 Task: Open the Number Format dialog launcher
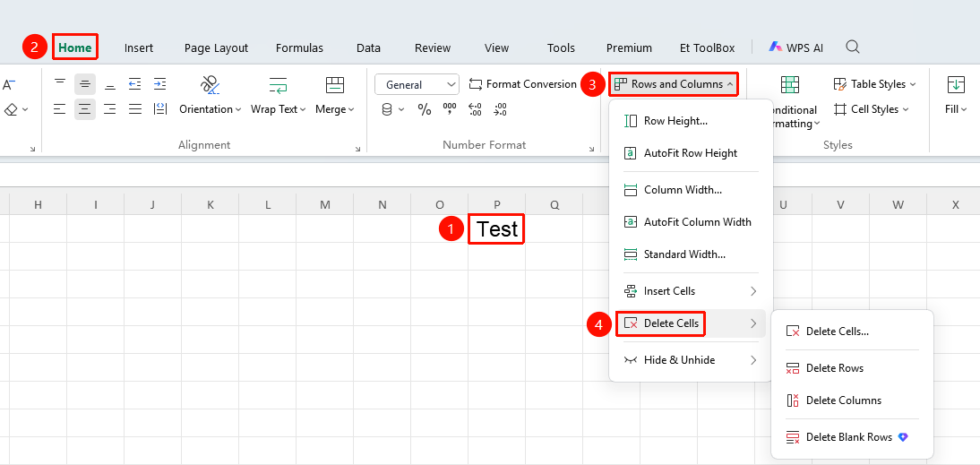pyautogui.click(x=591, y=150)
